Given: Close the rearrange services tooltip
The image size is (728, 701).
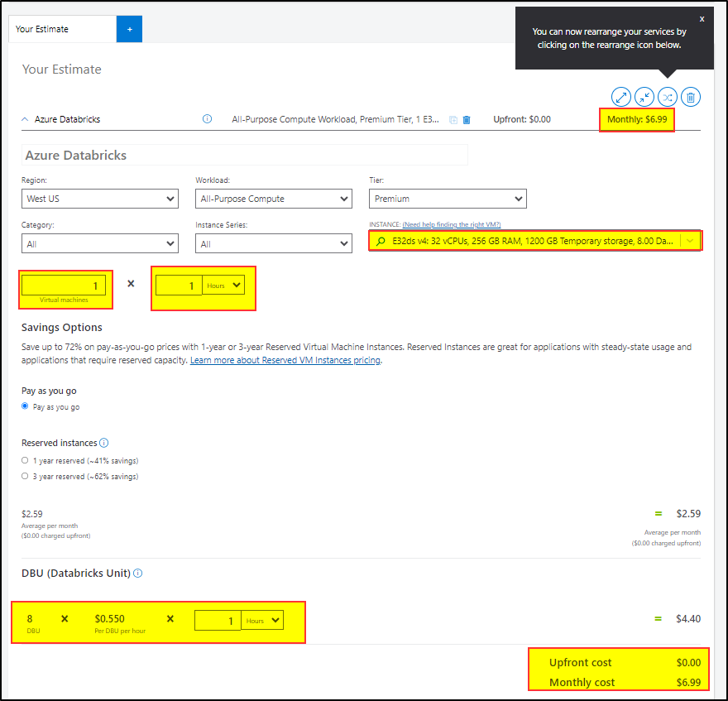Looking at the screenshot, I should (x=702, y=19).
